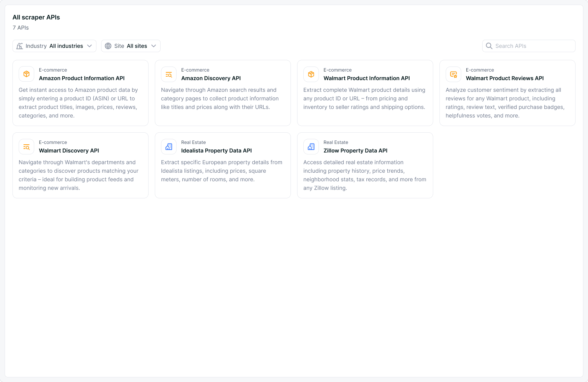Open Walmart Product Reviews API title
This screenshot has height=382, width=588.
click(x=505, y=78)
